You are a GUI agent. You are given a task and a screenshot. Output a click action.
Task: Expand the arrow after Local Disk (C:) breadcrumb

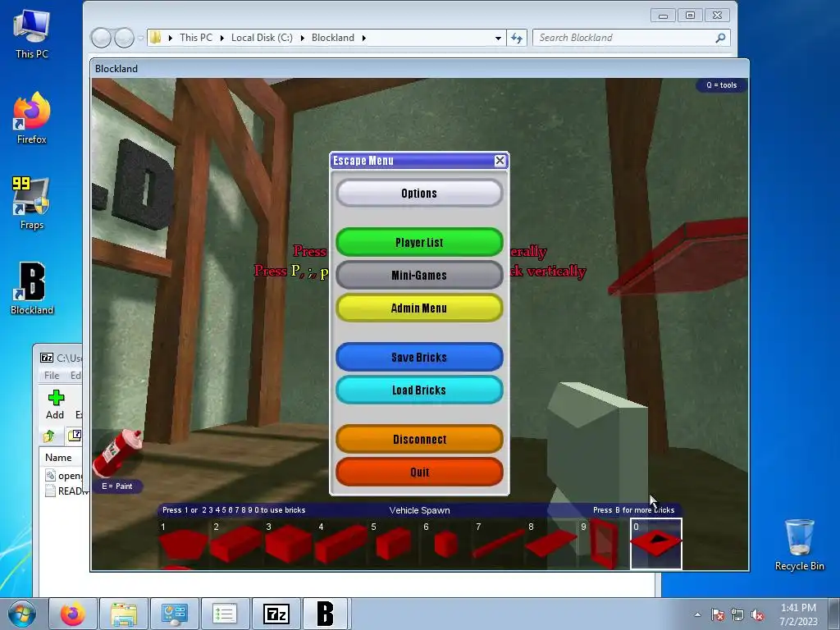click(x=302, y=38)
